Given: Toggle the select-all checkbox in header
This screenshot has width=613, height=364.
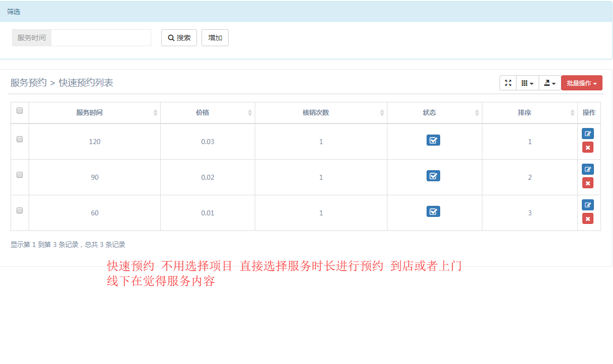Looking at the screenshot, I should click(x=20, y=110).
